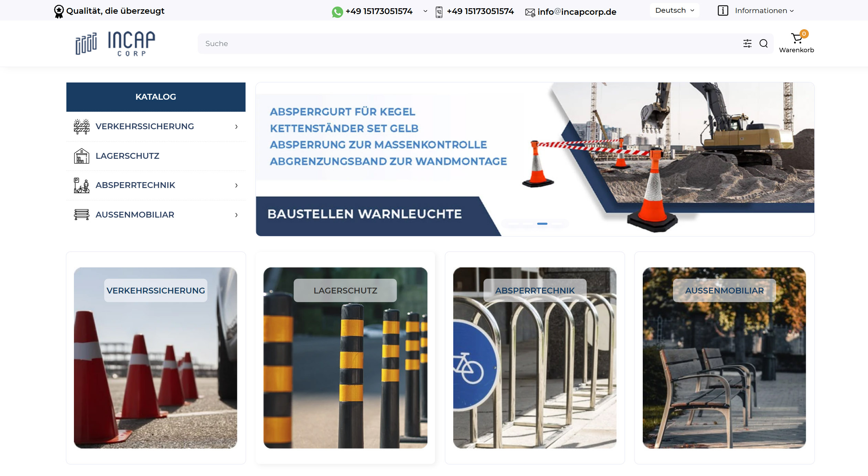Screen dimensions: 868x476
Task: Click the KATALOG header button
Action: click(156, 97)
